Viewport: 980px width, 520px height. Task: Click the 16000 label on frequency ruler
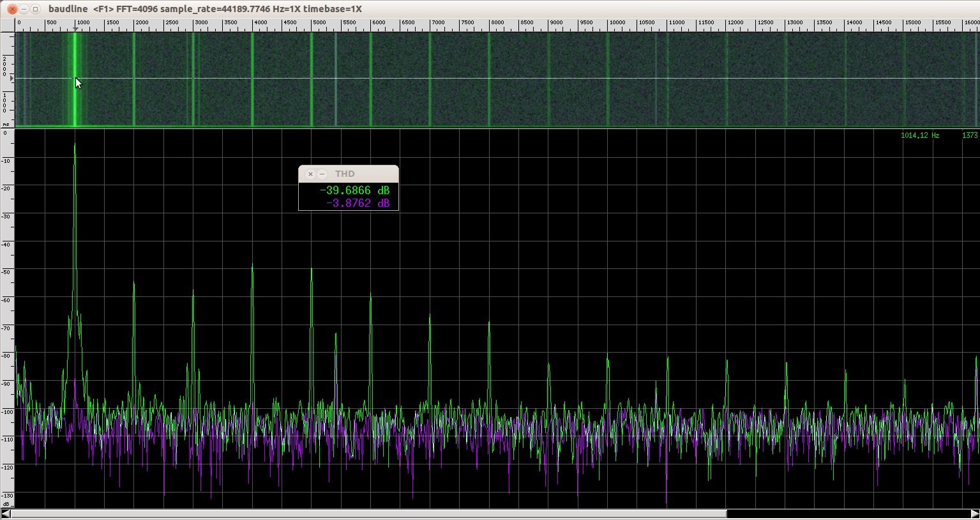pos(972,22)
